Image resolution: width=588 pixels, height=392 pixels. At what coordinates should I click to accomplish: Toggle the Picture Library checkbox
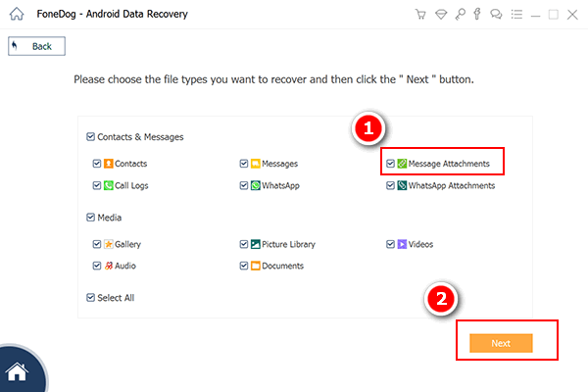(x=244, y=244)
